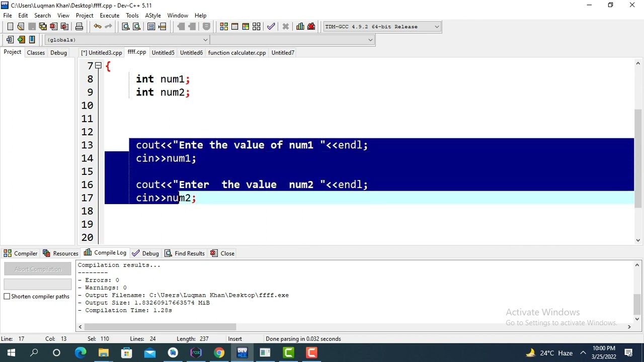Click the Compile icon with colored squares
The width and height of the screenshot is (644, 362).
pos(224,27)
